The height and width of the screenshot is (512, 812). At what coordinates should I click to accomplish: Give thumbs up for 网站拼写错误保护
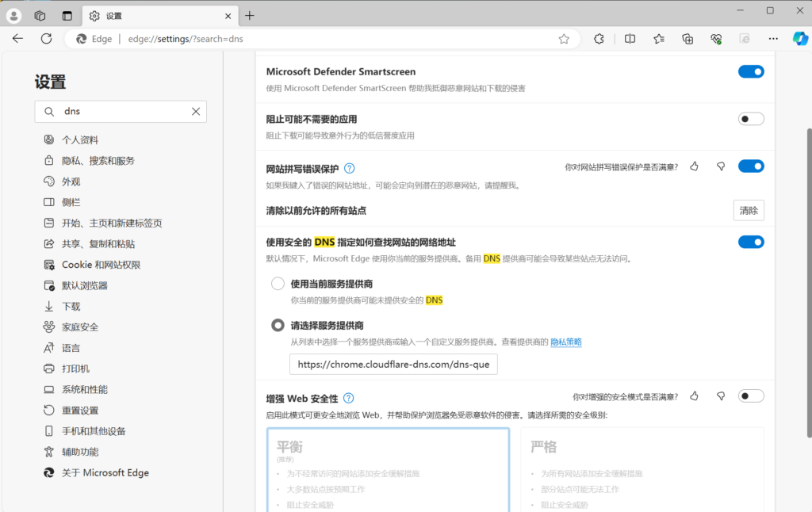coord(695,166)
